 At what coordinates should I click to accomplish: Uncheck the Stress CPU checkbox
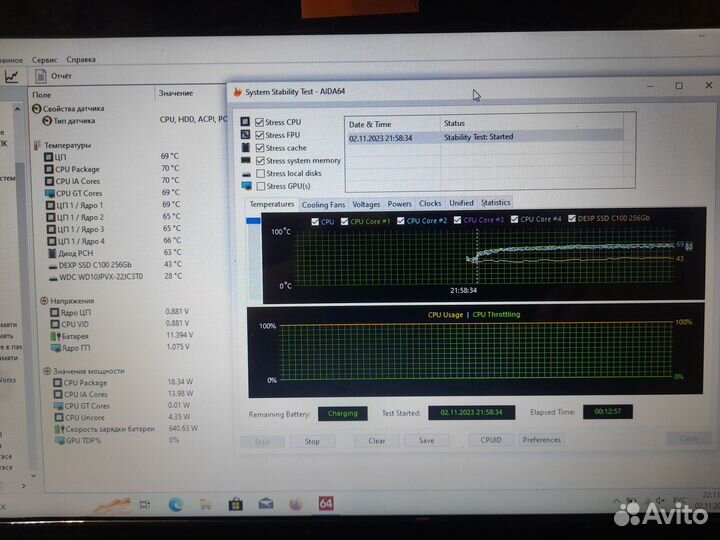259,122
